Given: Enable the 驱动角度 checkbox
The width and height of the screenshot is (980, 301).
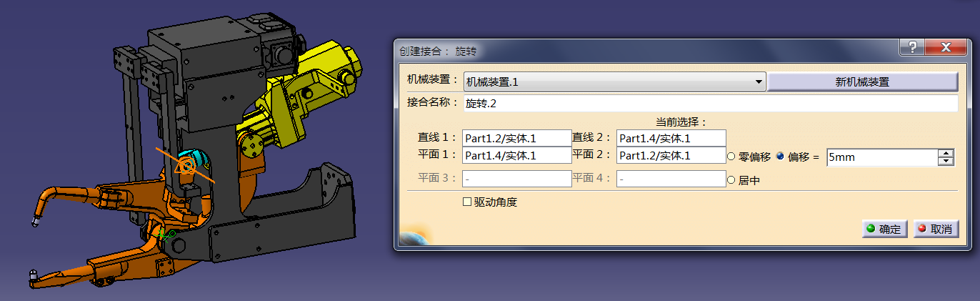Looking at the screenshot, I should pyautogui.click(x=467, y=202).
